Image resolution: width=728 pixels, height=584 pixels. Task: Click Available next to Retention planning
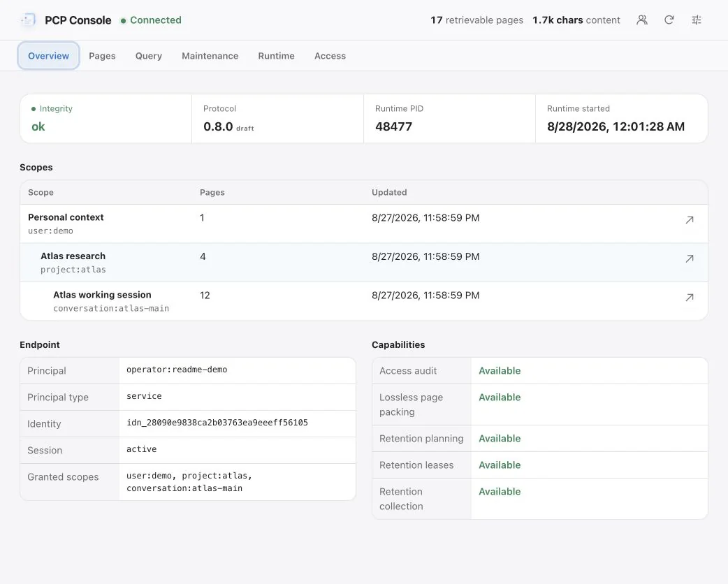tap(500, 439)
